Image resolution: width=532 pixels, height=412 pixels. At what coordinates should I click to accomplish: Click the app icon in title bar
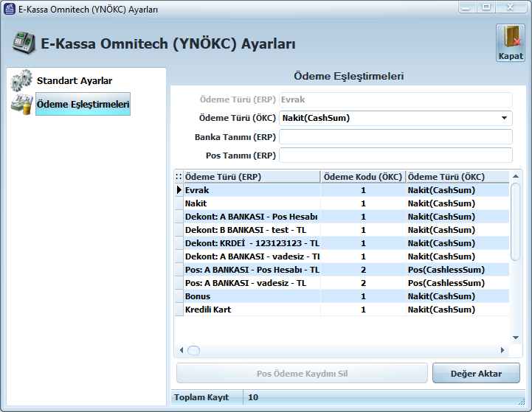9,9
